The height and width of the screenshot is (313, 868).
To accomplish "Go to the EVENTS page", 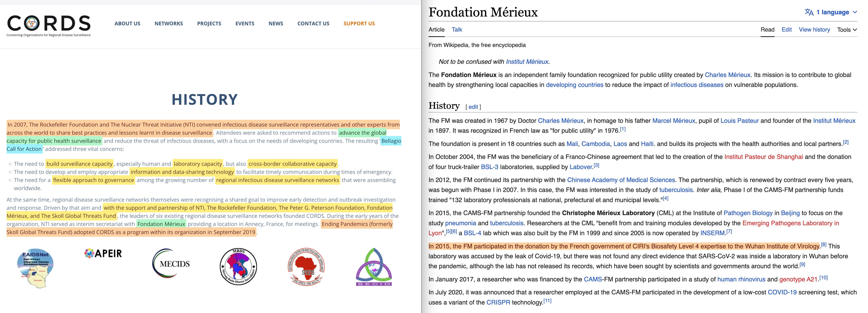I will point(245,24).
